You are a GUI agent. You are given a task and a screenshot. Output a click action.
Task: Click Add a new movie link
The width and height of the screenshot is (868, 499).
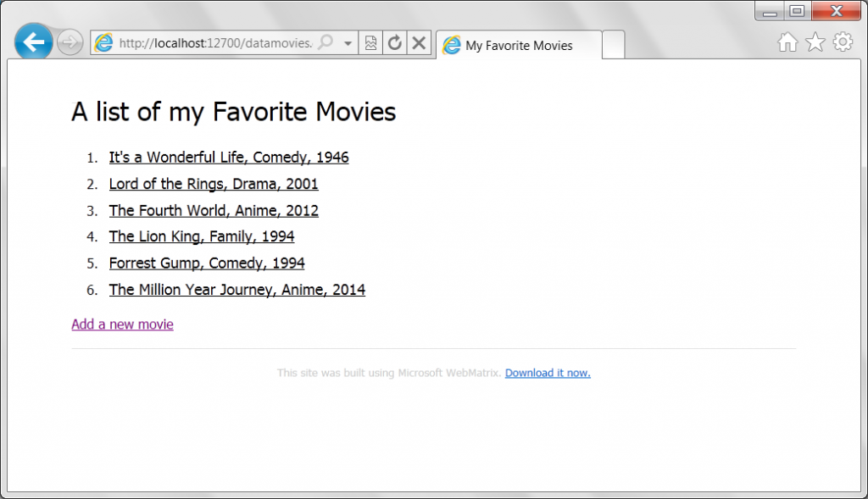[x=122, y=324]
